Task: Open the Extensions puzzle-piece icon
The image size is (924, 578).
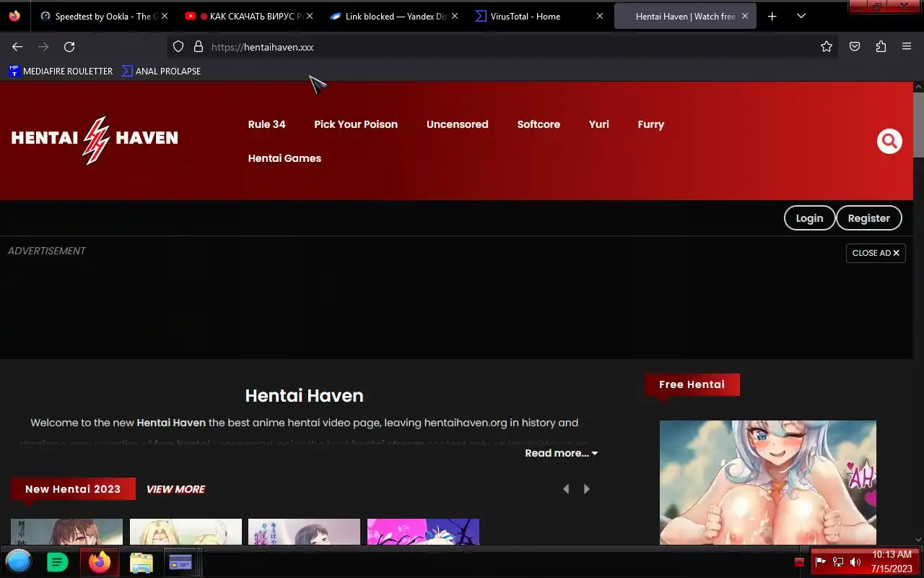Action: (881, 46)
